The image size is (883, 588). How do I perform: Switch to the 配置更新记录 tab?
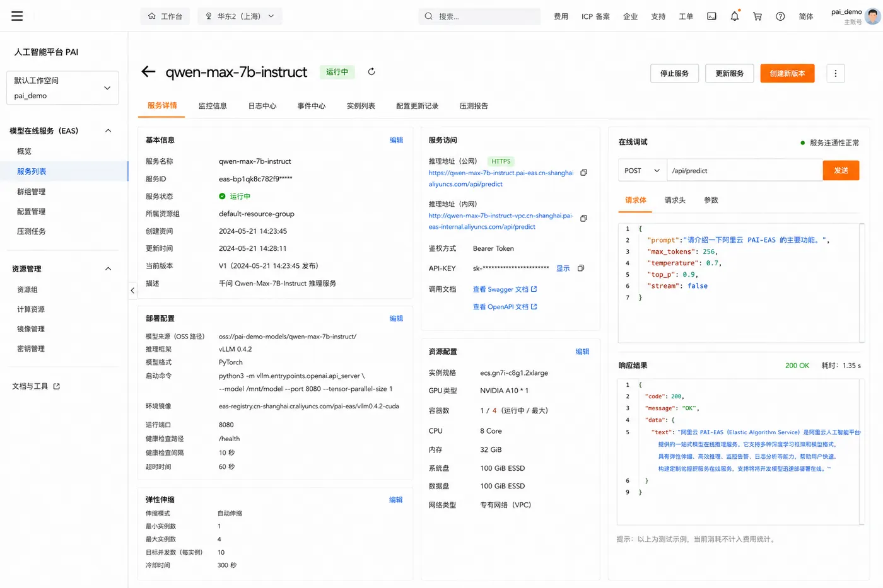coord(417,106)
